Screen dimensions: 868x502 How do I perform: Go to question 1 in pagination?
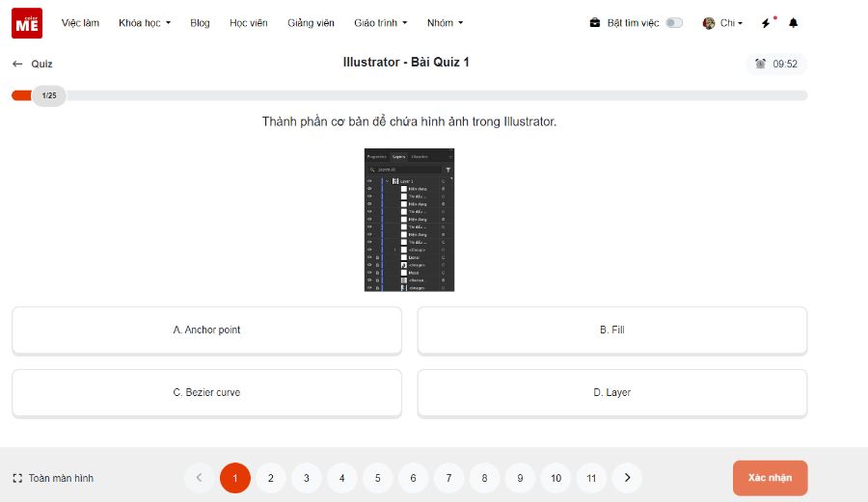point(234,478)
